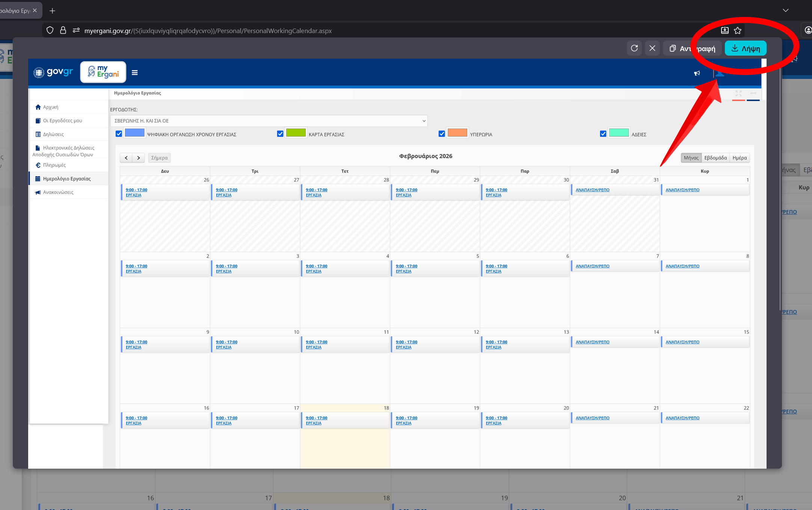Click the browser address bar URL
812x510 pixels.
[x=208, y=31]
